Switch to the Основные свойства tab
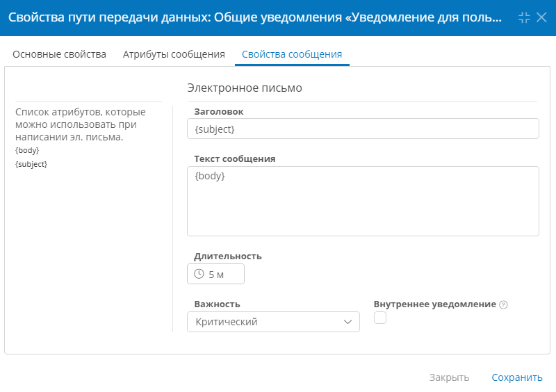556x392 pixels. coord(59,54)
